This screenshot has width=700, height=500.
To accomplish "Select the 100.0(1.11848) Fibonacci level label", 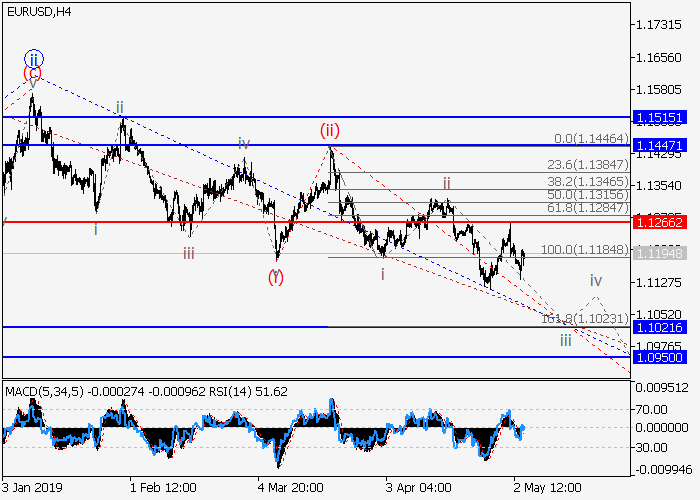I will click(x=581, y=249).
